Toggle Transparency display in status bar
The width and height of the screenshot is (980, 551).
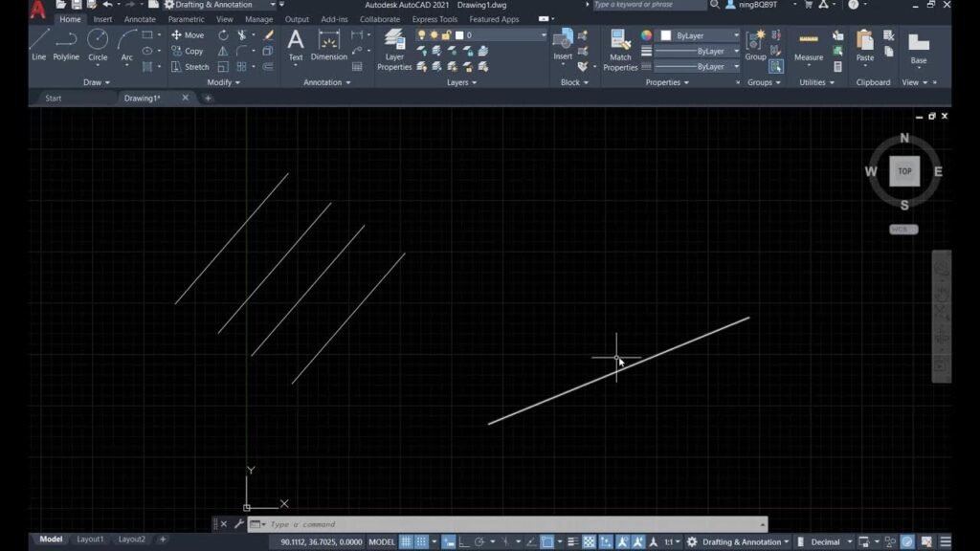589,541
